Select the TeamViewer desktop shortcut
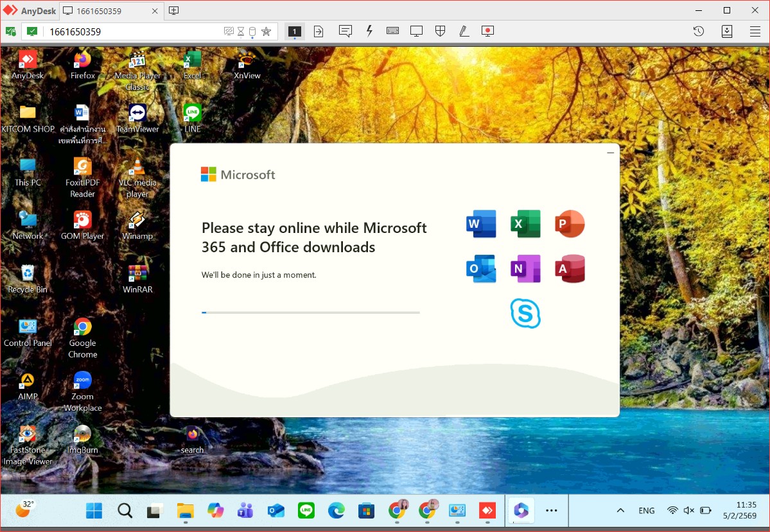Viewport: 770px width, 532px height. coord(137,119)
